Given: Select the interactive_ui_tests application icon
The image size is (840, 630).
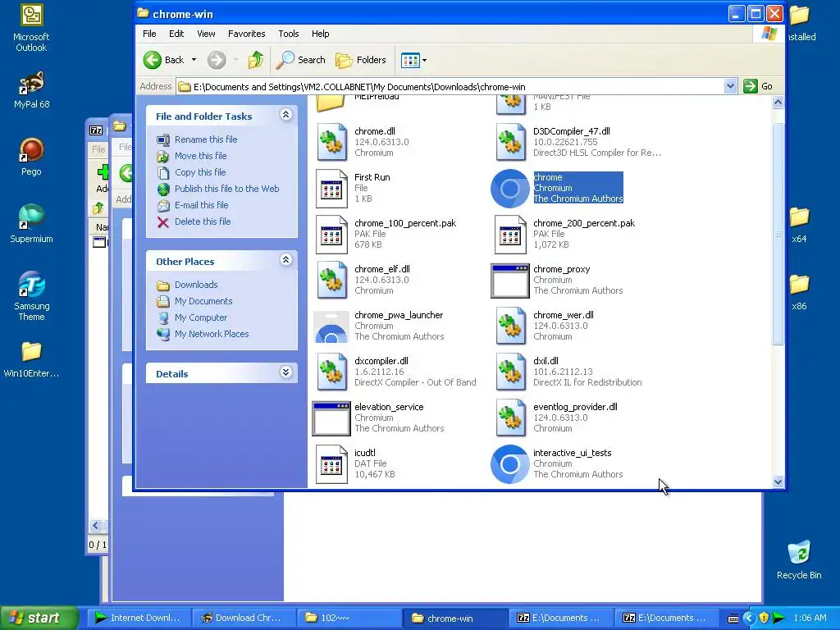Looking at the screenshot, I should 510,464.
